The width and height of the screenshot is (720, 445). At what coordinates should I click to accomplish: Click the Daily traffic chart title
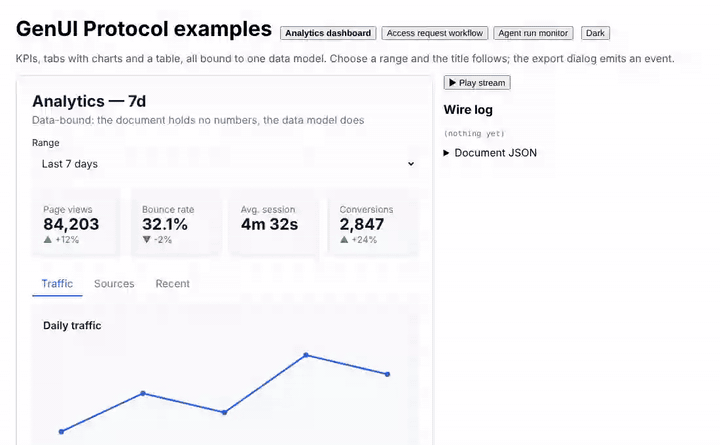click(72, 326)
